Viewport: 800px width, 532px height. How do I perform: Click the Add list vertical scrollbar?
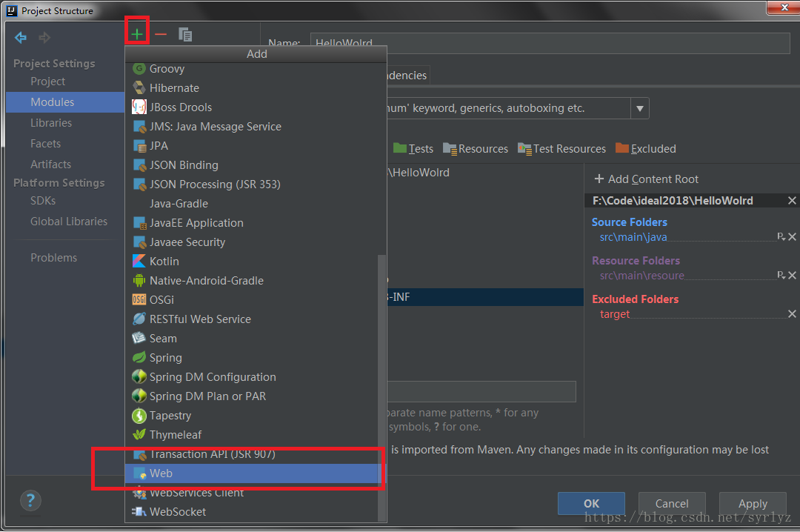(x=381, y=388)
